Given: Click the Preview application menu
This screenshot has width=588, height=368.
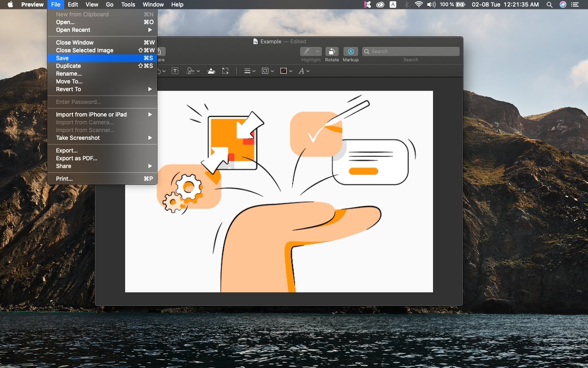Looking at the screenshot, I should (32, 4).
